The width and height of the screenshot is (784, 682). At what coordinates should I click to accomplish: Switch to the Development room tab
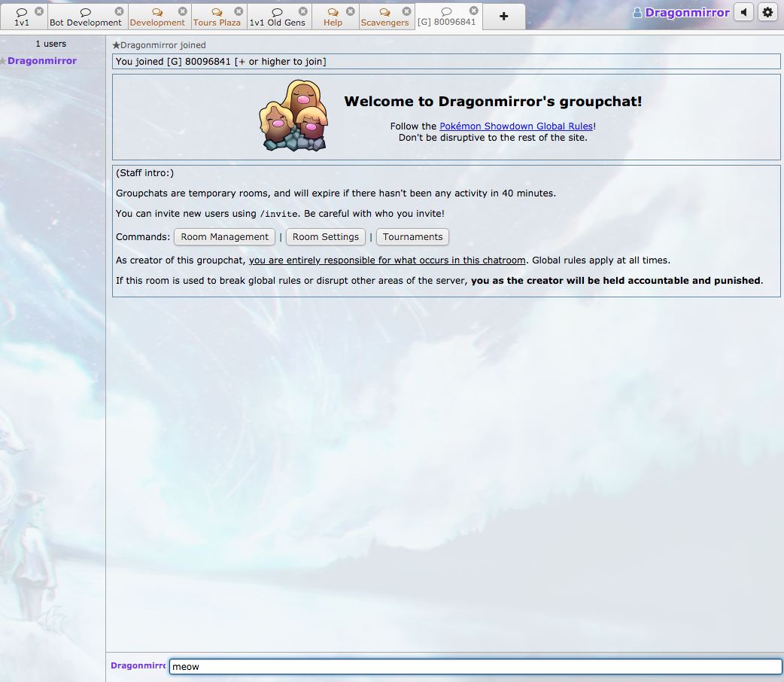tap(157, 17)
